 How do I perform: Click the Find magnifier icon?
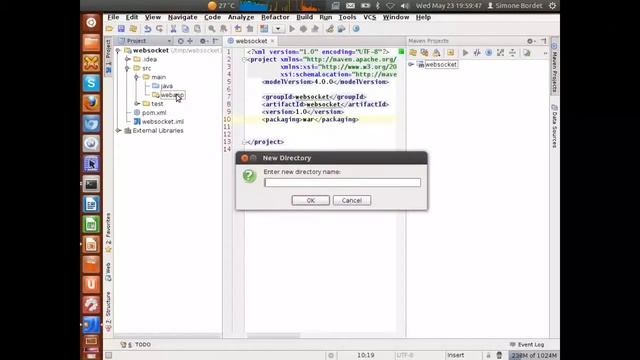click(211, 29)
